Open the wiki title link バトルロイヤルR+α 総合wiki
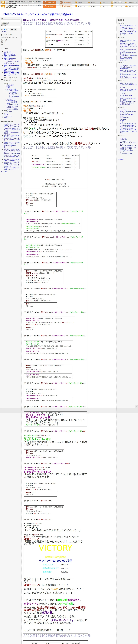 37,14
